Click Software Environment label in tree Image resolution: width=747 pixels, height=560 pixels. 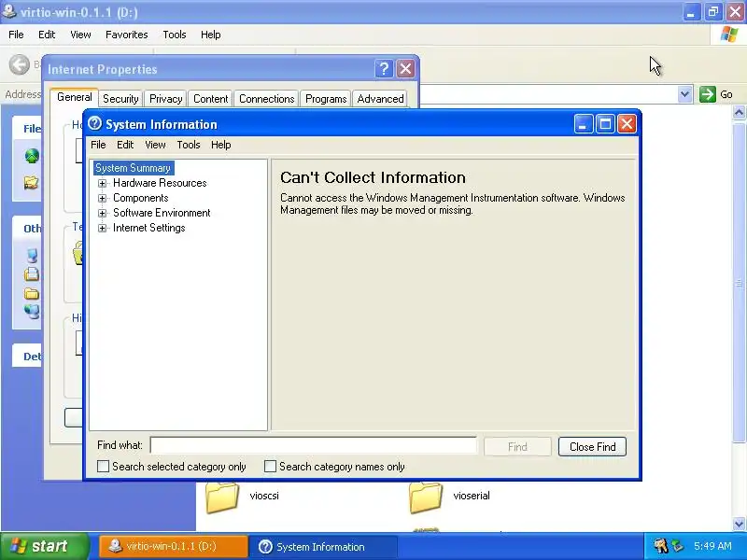coord(162,213)
